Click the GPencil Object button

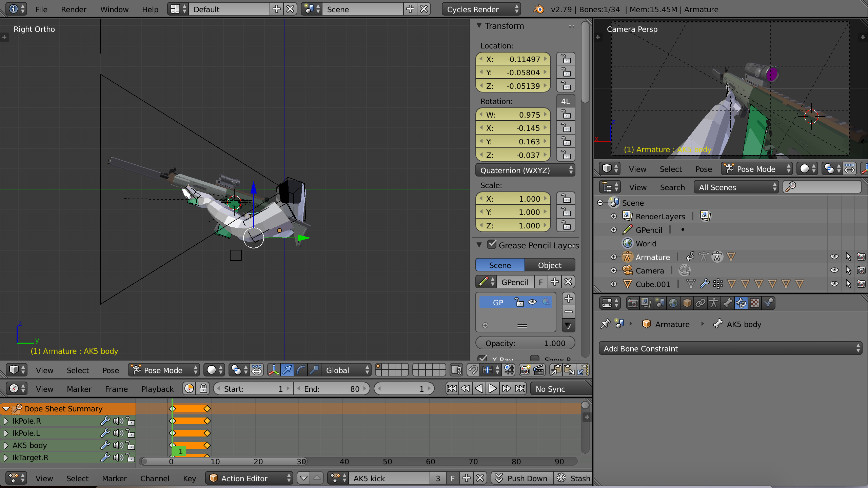click(x=549, y=265)
